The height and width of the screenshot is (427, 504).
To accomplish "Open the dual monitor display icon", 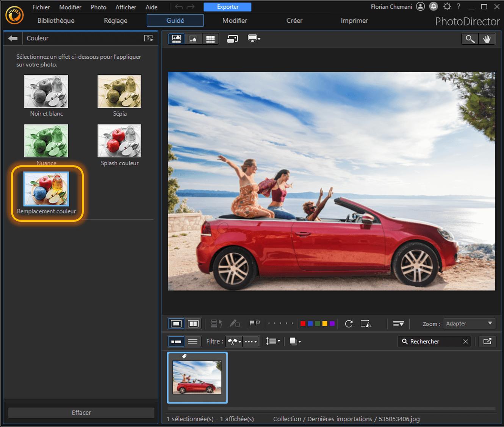I will (x=254, y=39).
